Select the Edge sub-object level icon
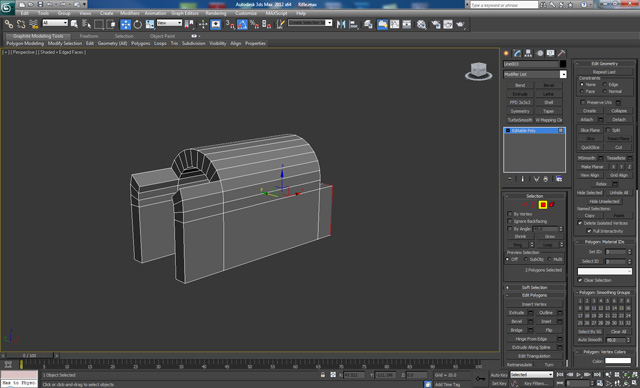 [x=524, y=205]
